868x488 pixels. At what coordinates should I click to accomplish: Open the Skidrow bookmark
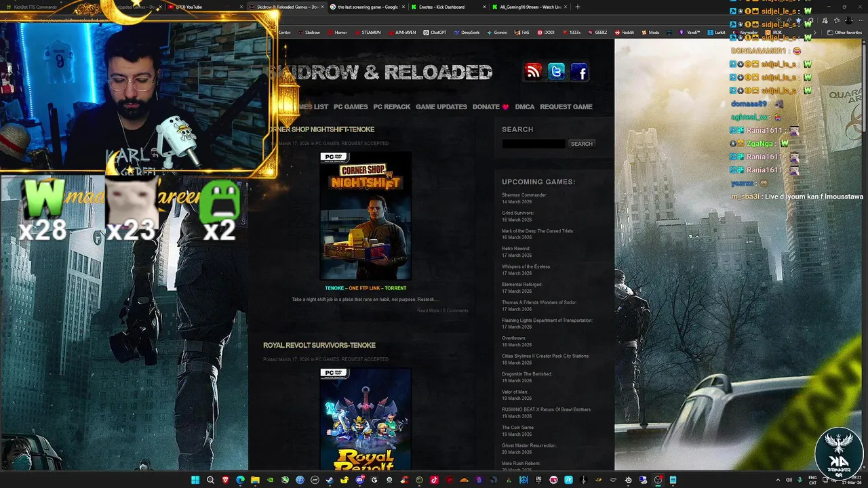309,33
